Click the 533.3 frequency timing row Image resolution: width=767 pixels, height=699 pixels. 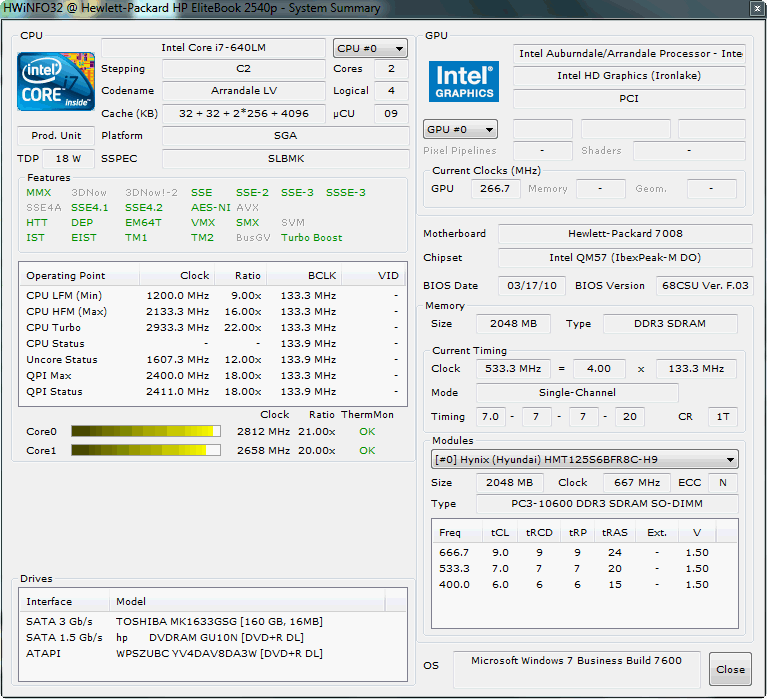tap(585, 568)
